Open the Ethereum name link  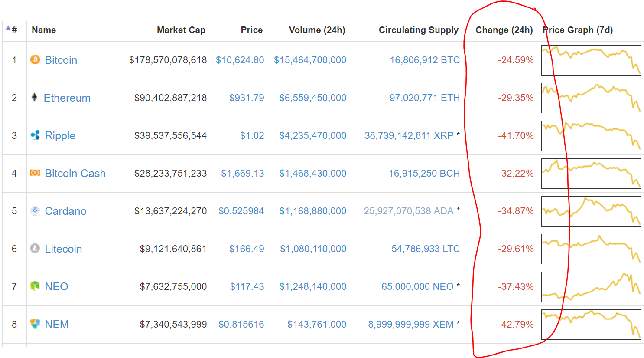click(x=67, y=98)
